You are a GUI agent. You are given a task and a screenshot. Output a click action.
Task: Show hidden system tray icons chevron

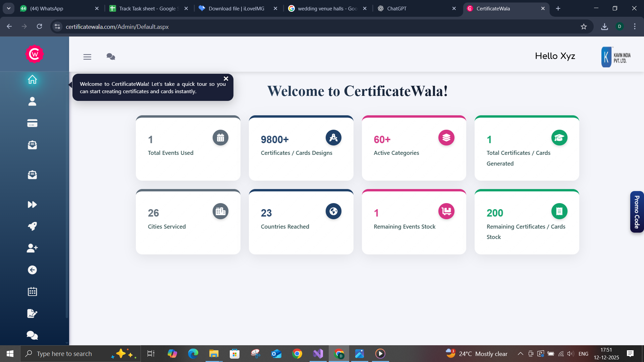tap(520, 354)
